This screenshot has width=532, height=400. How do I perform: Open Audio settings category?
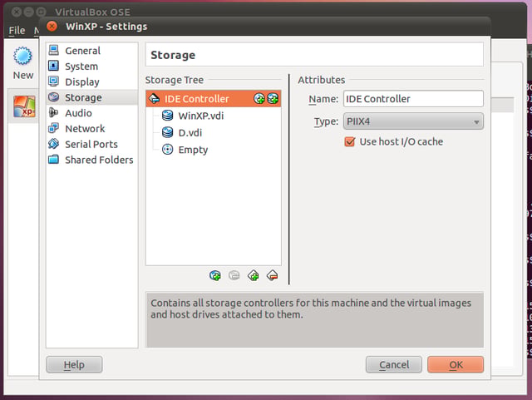point(91,113)
